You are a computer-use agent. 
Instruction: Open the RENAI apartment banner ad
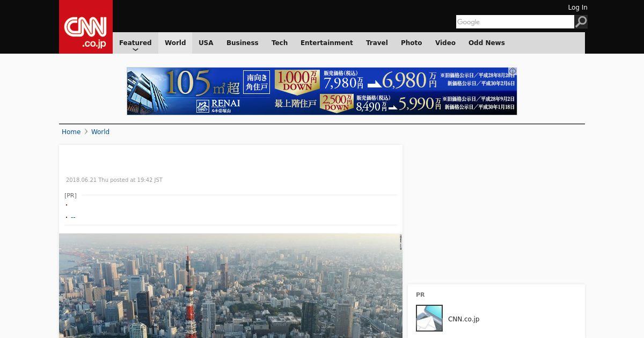click(x=322, y=91)
